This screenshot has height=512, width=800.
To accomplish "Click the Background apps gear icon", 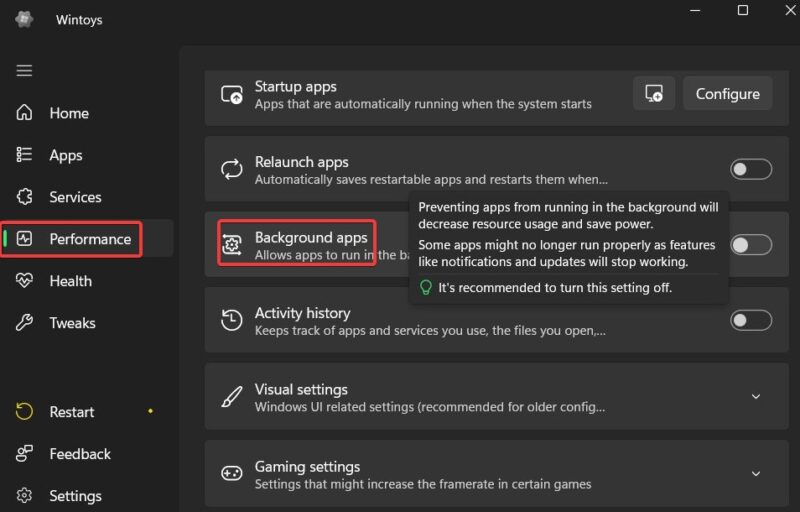I will tap(232, 245).
